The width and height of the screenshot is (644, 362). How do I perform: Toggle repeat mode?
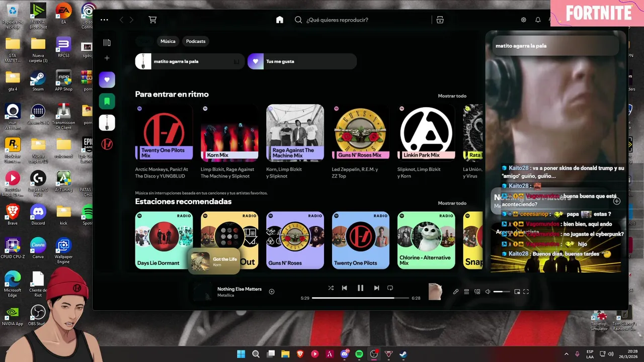coord(390,288)
